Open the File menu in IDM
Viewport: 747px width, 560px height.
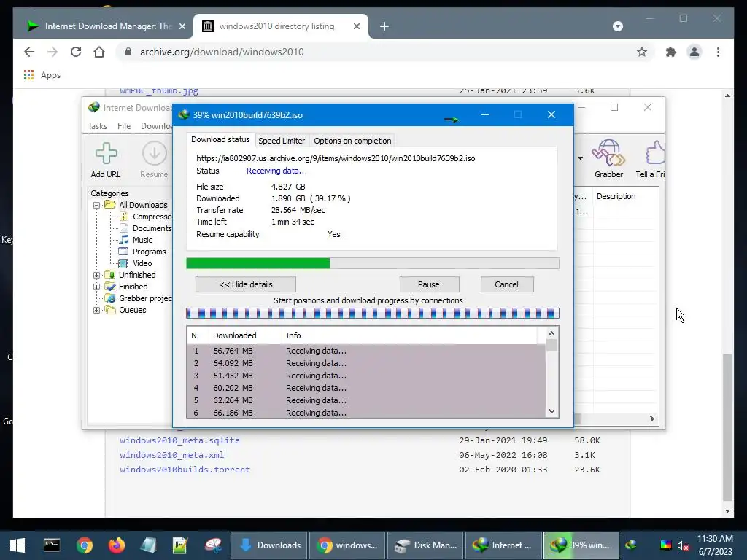[x=124, y=126]
